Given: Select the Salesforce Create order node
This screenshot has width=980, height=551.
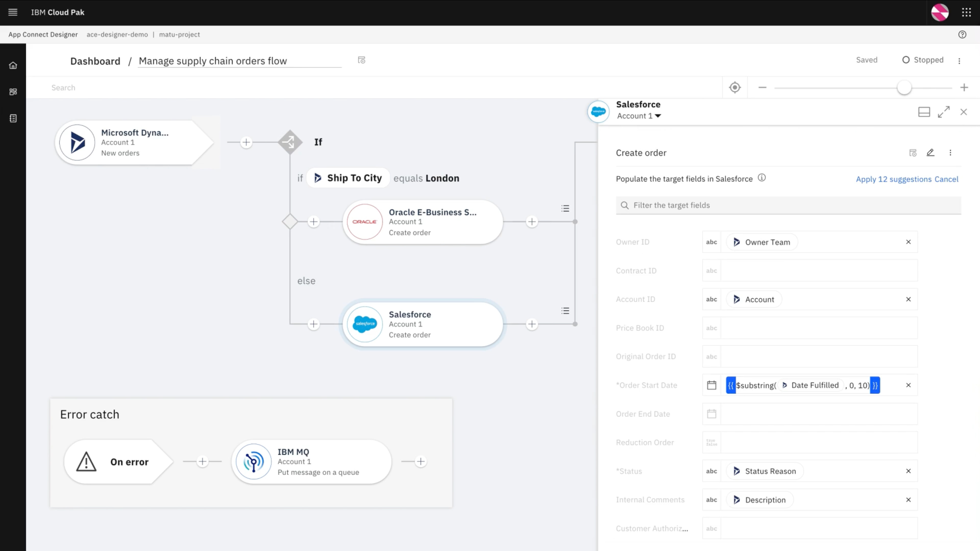Looking at the screenshot, I should (422, 324).
